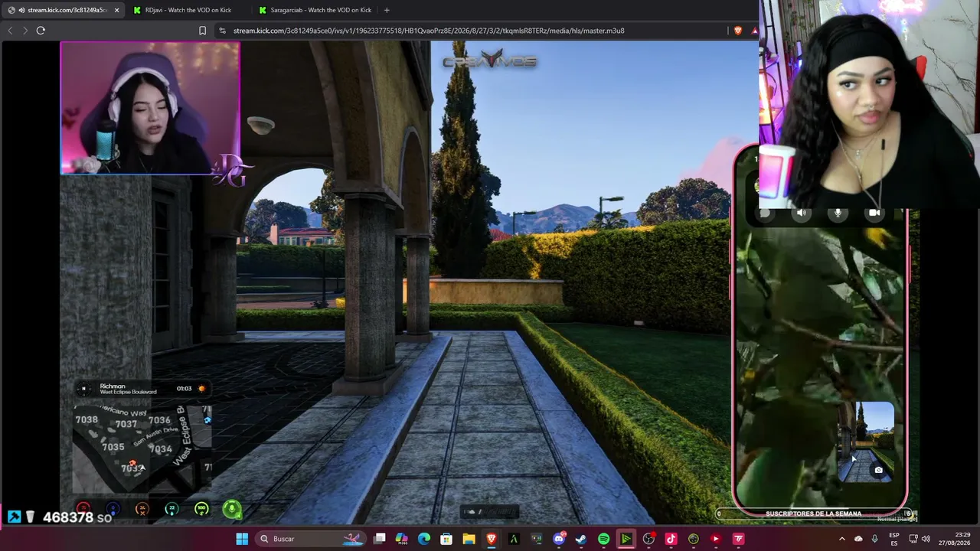The height and width of the screenshot is (551, 980).
Task: Click lot number 7034 on minimap
Action: 161,449
